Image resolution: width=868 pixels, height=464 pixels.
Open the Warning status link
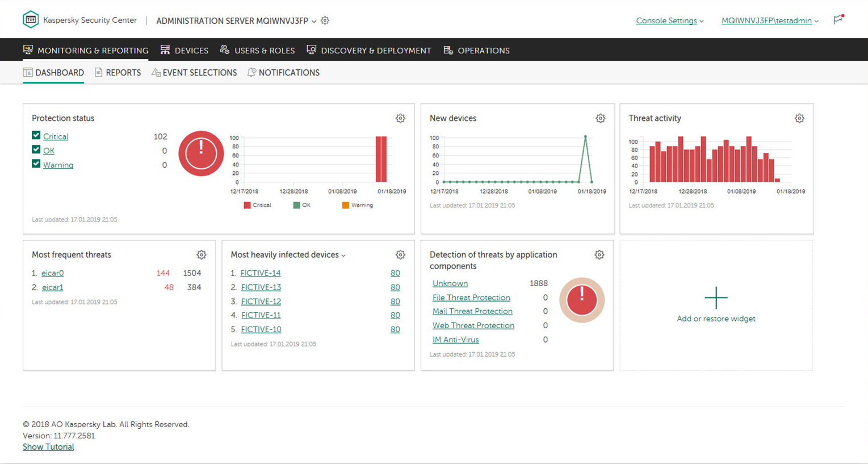click(x=58, y=165)
